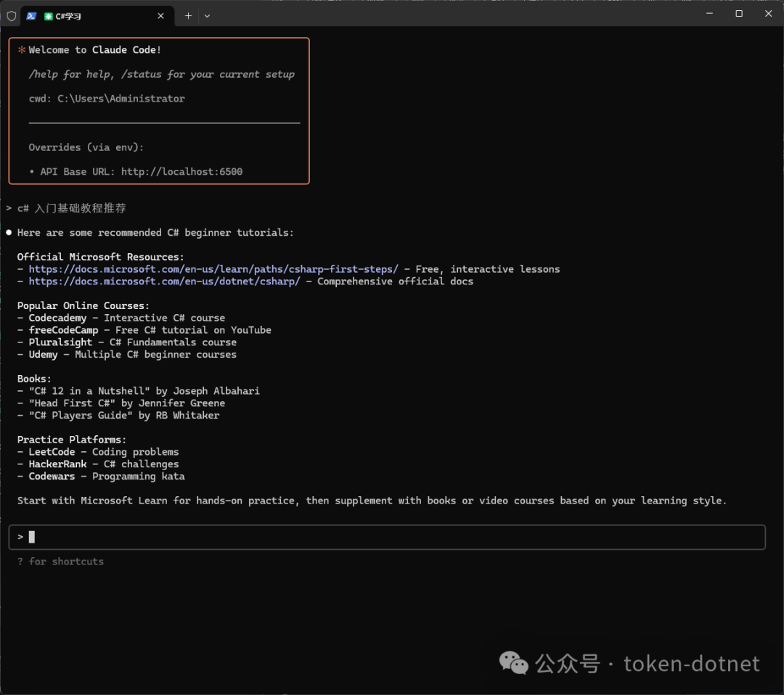Open the csharp-first-steps Microsoft Learn link
The height and width of the screenshot is (695, 784).
(213, 269)
